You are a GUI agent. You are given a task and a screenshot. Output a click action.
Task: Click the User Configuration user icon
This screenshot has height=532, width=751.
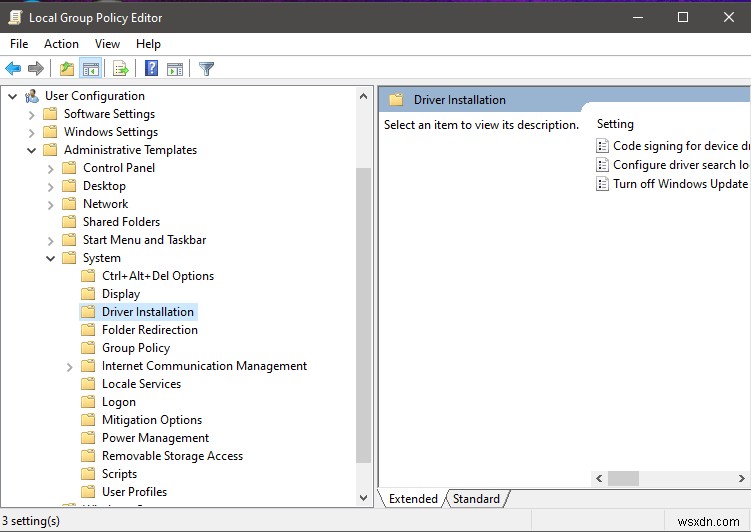pyautogui.click(x=32, y=96)
